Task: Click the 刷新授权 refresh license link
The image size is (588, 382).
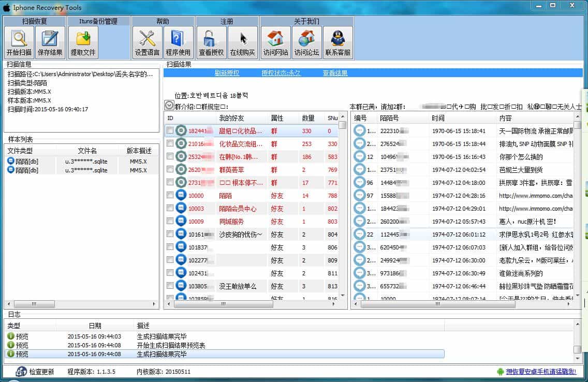Action: tap(227, 73)
